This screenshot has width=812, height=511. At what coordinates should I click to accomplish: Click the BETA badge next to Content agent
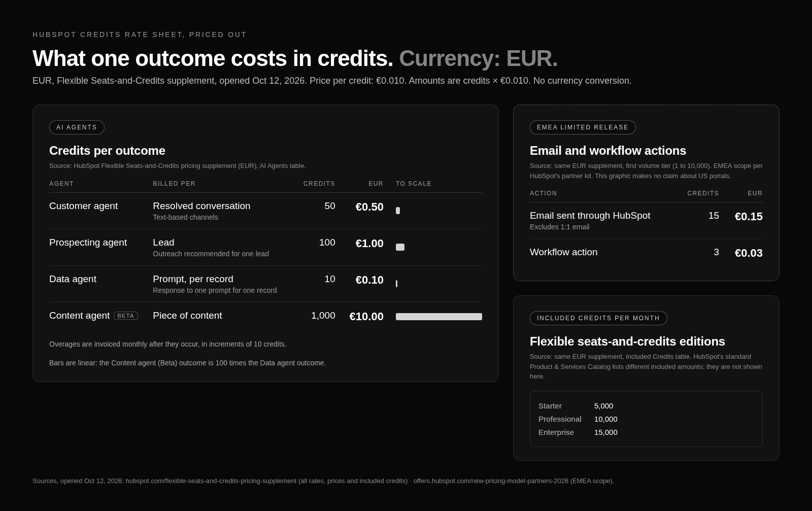[126, 316]
